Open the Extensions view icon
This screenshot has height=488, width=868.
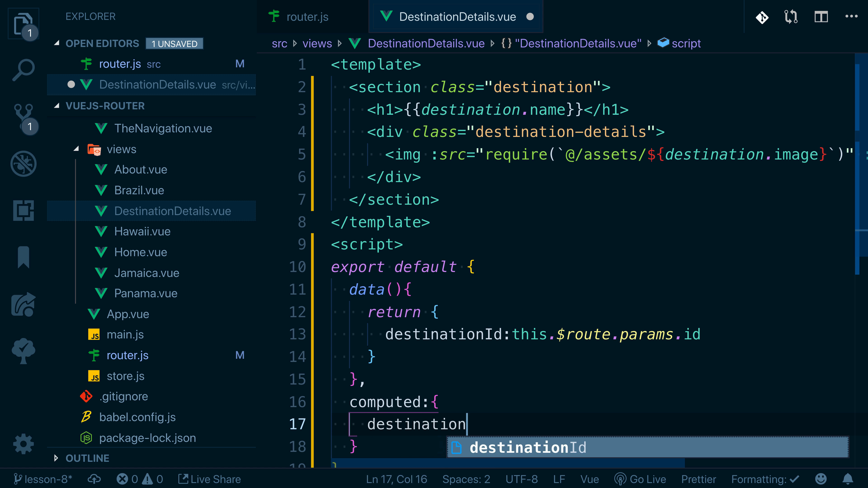(x=23, y=211)
